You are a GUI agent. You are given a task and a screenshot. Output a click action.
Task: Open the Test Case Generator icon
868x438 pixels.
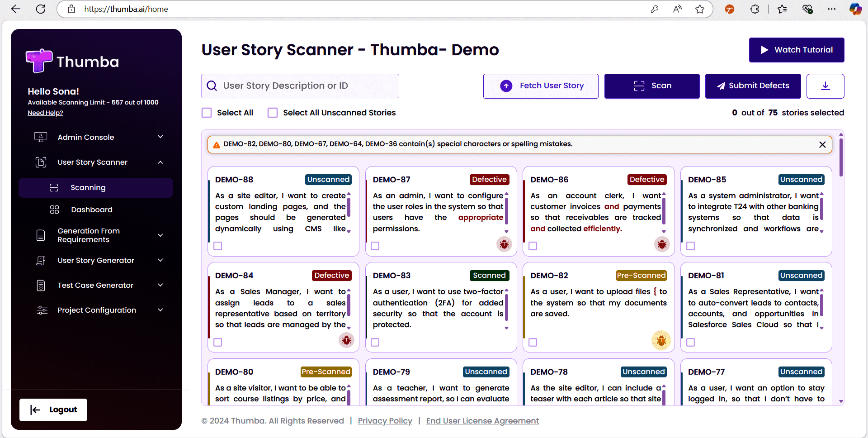(x=41, y=285)
